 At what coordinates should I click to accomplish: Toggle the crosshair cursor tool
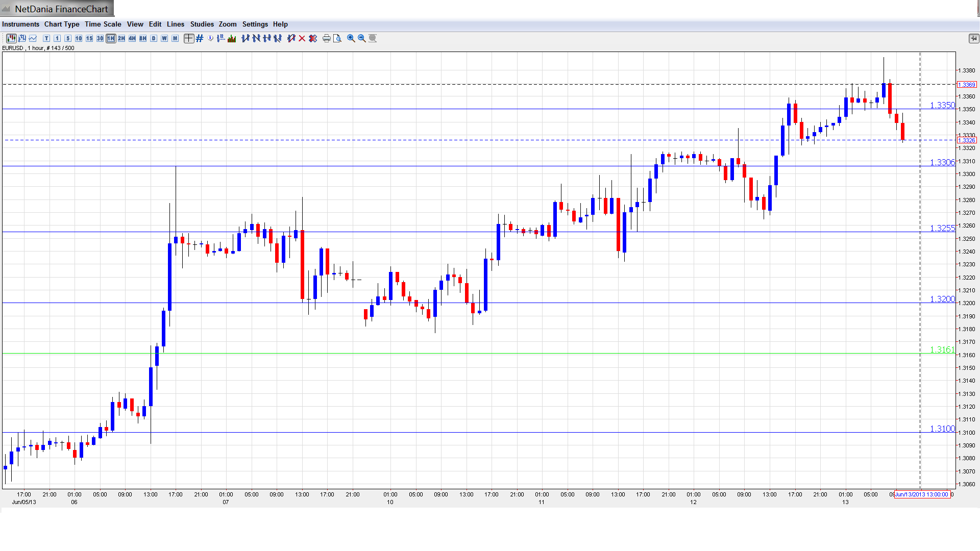(189, 38)
